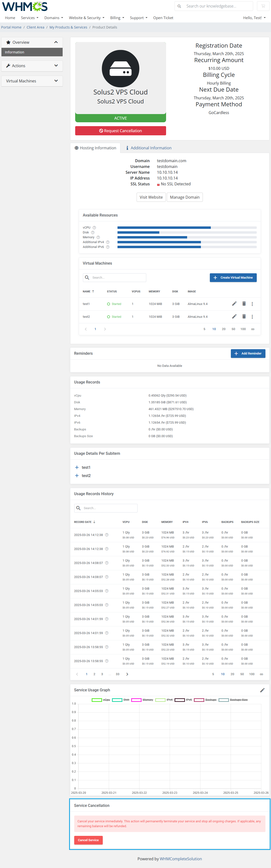
Task: Click the Disk resource usage bar
Action: point(187,232)
